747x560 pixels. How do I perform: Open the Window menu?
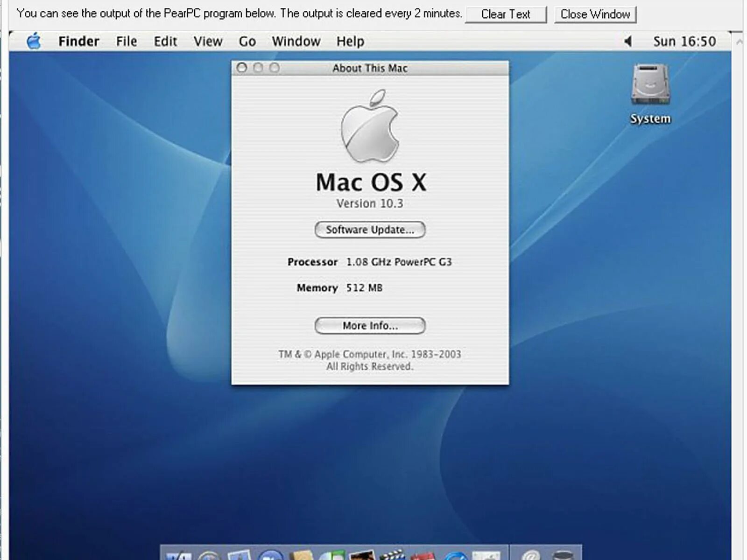[x=296, y=41]
